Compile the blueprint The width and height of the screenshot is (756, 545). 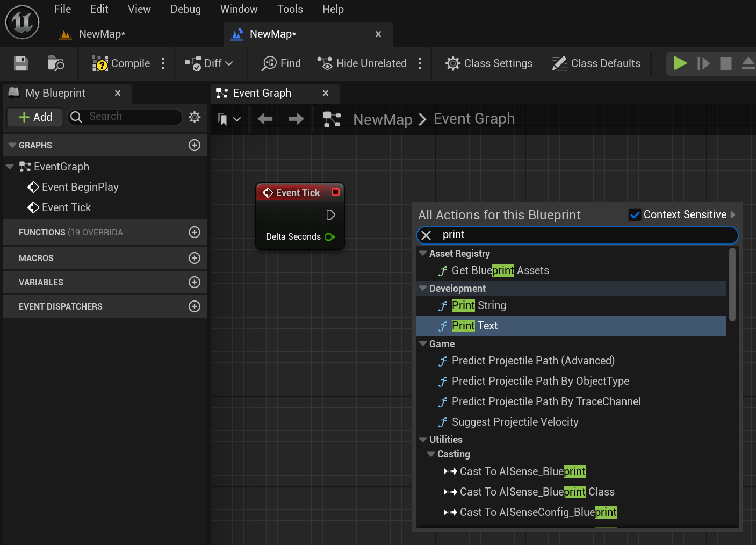pyautogui.click(x=121, y=63)
